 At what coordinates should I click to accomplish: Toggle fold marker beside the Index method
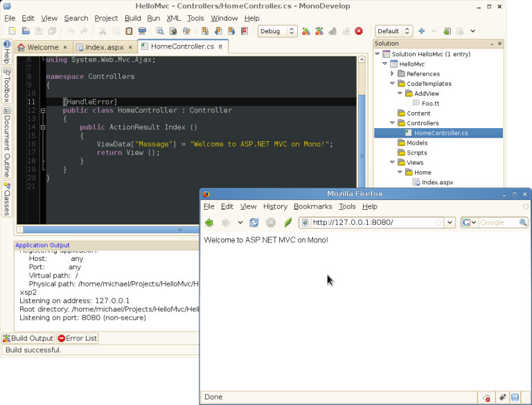click(x=42, y=127)
